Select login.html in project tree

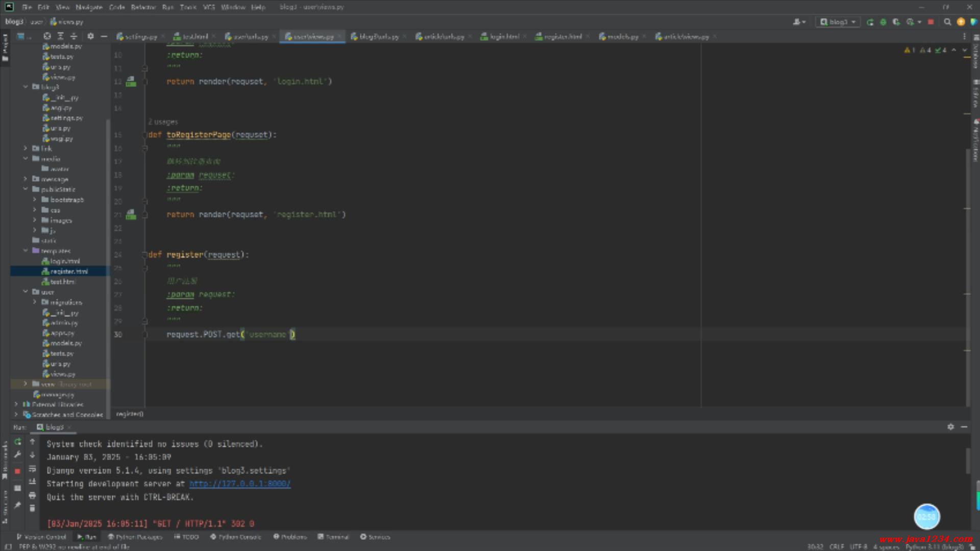click(x=65, y=261)
